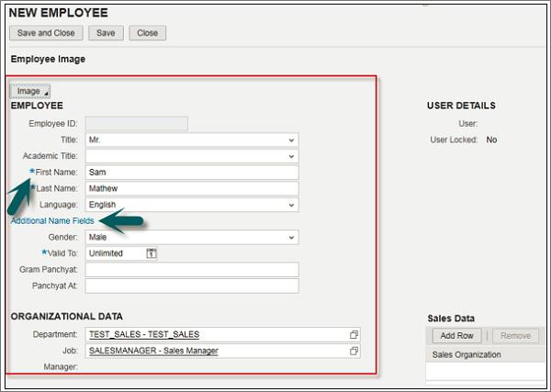Expand the Gender dropdown
Screen dimensions: 551x392
point(291,238)
